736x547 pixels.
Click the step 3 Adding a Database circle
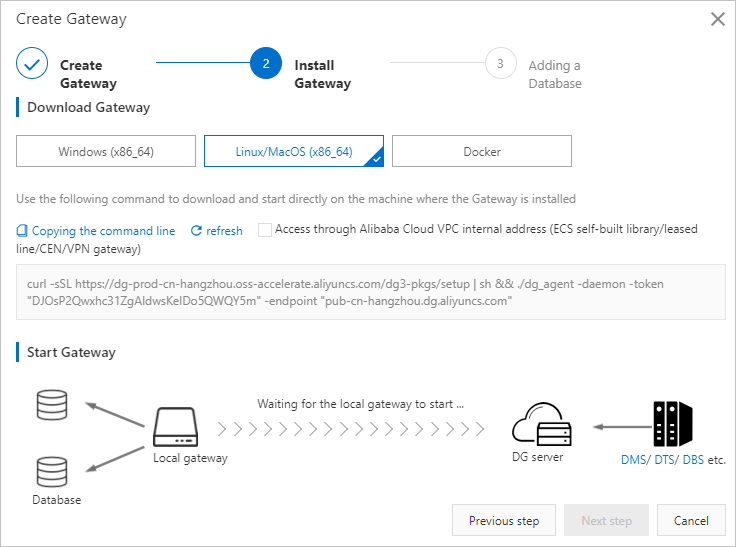500,63
